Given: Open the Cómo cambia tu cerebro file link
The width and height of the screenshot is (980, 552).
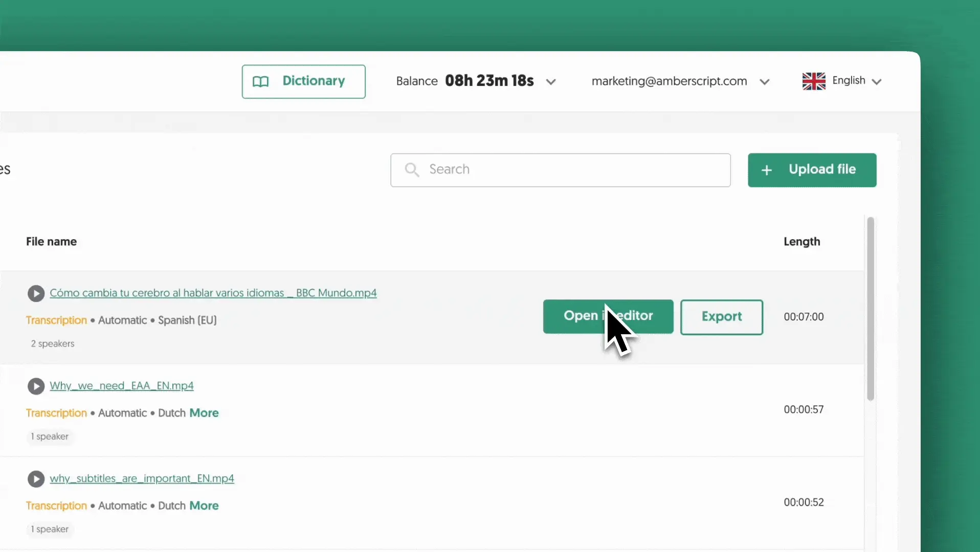Looking at the screenshot, I should tap(213, 293).
